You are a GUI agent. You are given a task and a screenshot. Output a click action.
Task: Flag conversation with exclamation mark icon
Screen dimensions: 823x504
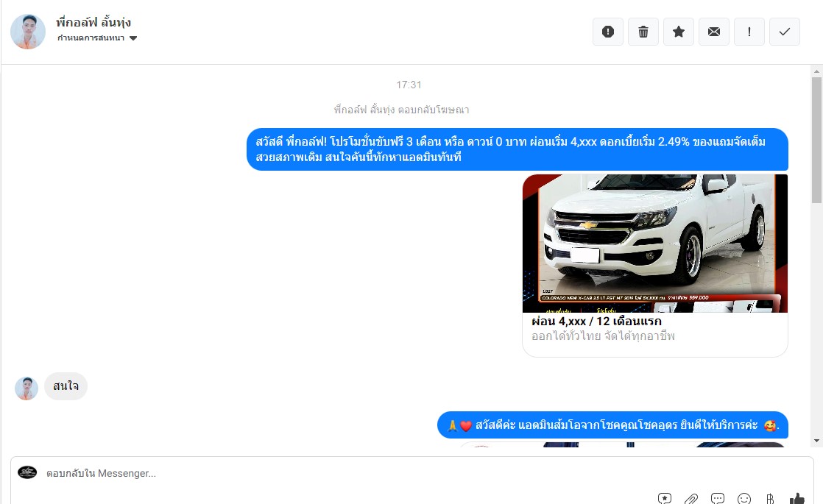pos(749,32)
